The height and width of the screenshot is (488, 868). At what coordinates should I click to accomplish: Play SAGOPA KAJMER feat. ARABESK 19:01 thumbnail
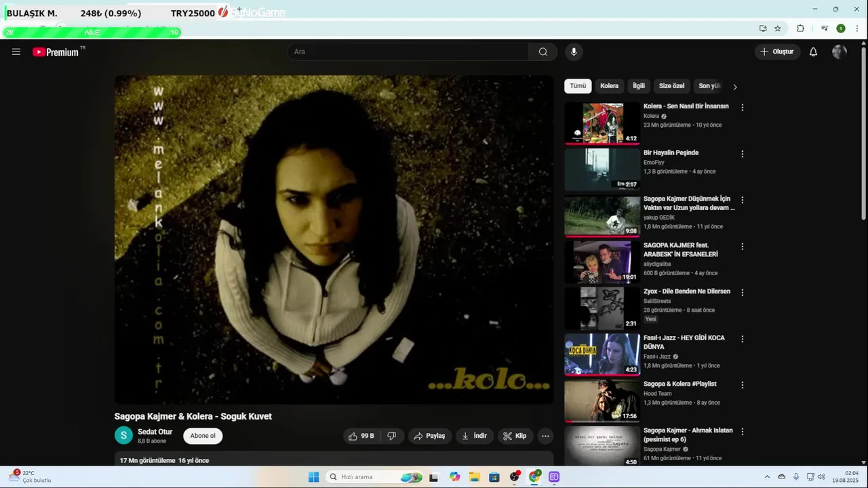[x=602, y=262]
